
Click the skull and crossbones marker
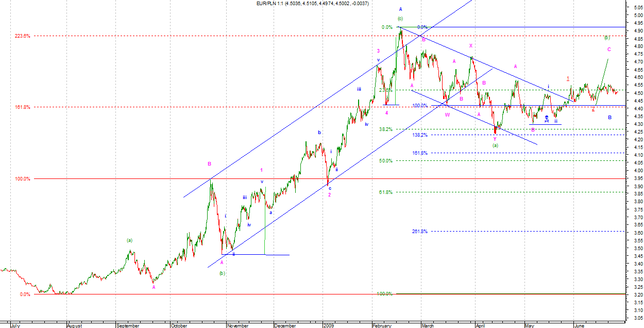coord(547,119)
